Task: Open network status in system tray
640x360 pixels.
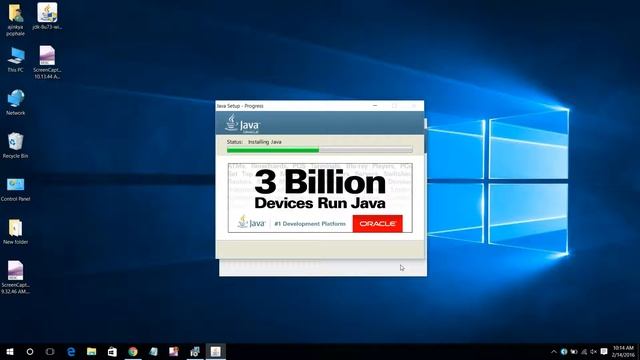Action: pyautogui.click(x=584, y=351)
